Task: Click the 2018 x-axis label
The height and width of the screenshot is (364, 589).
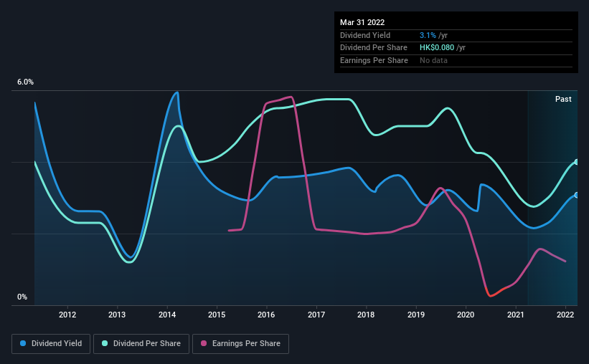Action: coord(366,315)
